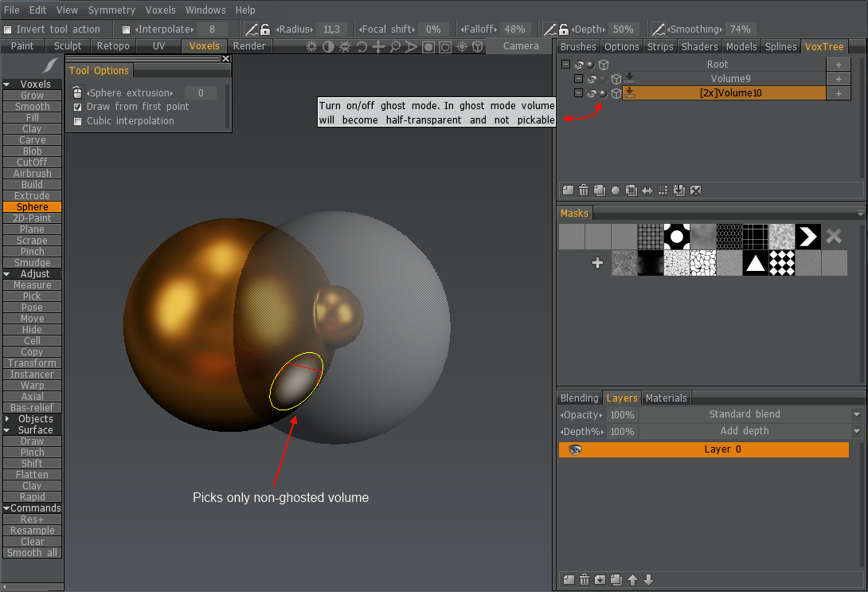Open the Standard blend dropdown
The height and width of the screenshot is (592, 868).
pos(857,414)
